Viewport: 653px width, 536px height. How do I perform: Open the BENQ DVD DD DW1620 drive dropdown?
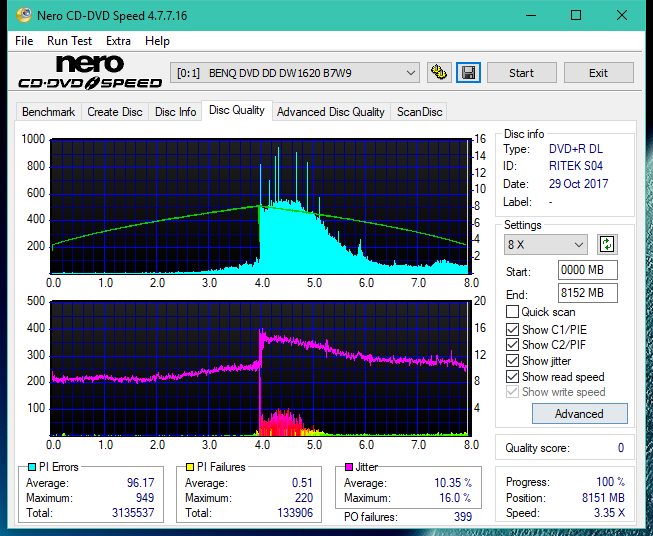click(x=295, y=73)
